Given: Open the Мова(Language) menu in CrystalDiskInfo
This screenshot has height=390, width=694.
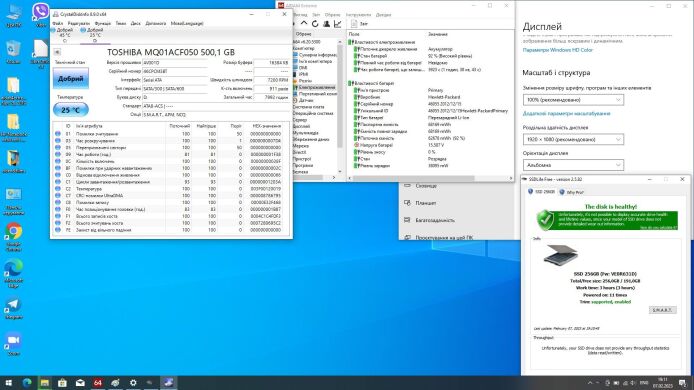Looking at the screenshot, I should point(187,23).
